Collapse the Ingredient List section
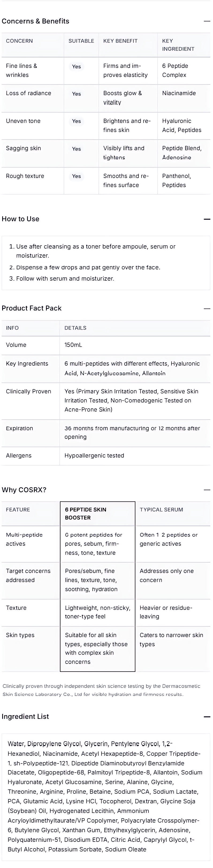Screen dimensions: 213x868 [207, 717]
